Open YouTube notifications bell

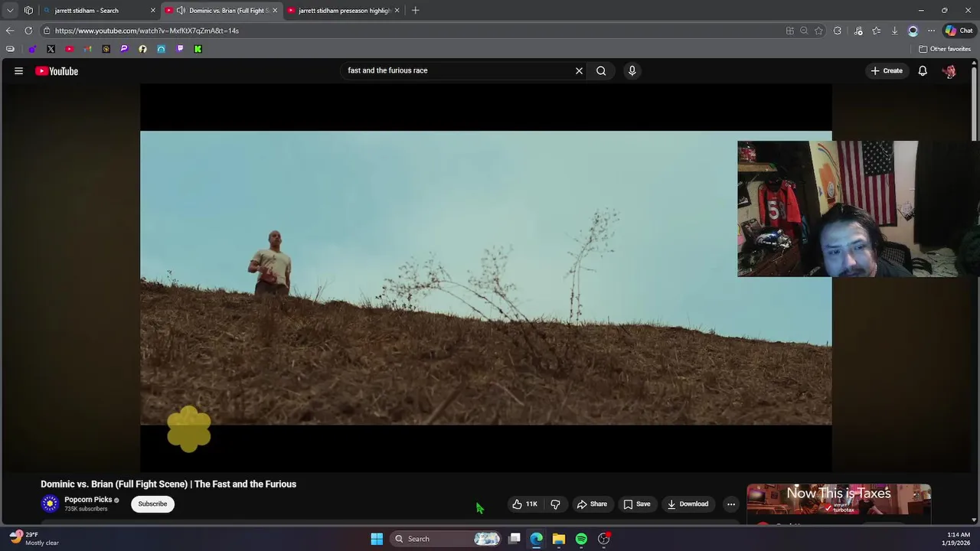click(923, 70)
